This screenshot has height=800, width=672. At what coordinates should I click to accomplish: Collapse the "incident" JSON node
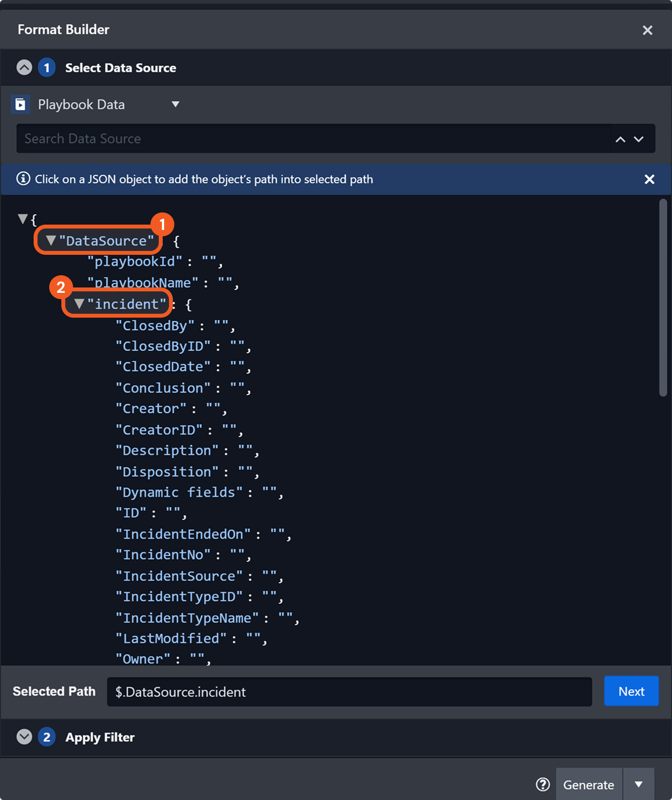(79, 304)
